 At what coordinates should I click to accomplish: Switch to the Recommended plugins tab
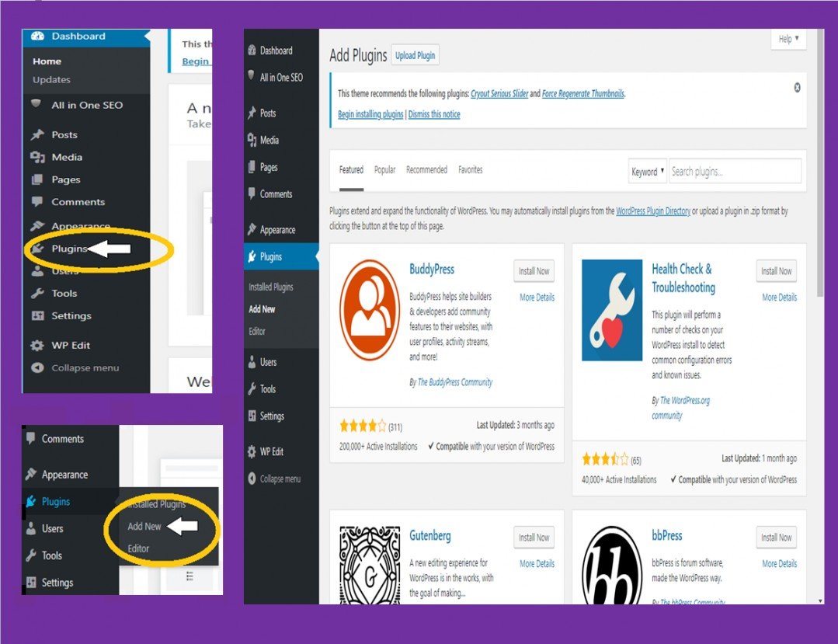click(426, 170)
